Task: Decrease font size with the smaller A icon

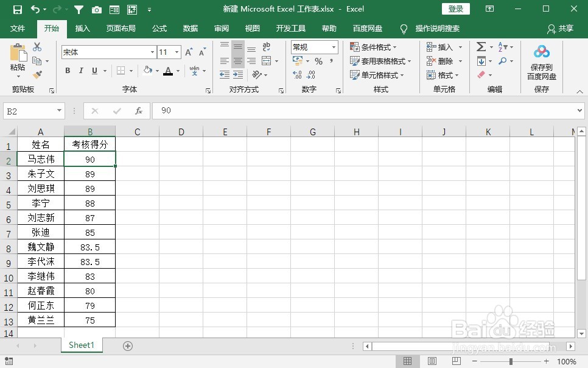Action: pos(203,52)
